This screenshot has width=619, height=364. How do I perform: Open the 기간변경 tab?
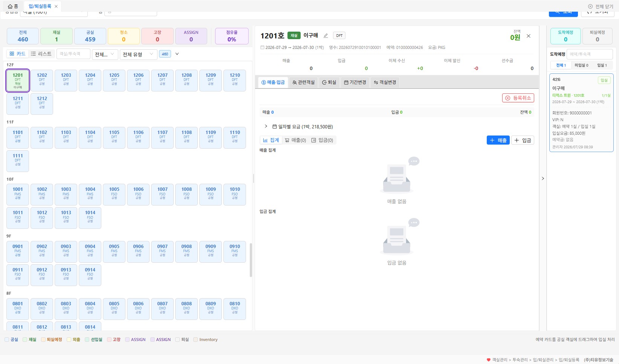[x=355, y=82]
